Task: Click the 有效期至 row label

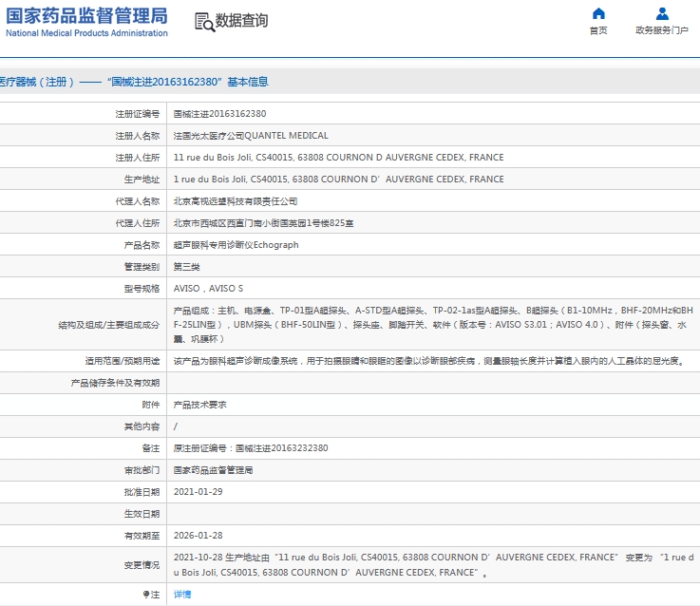Action: click(142, 537)
